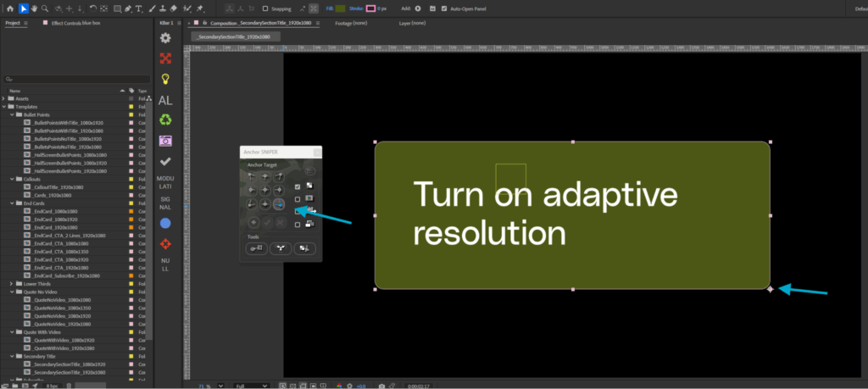Click the MODU LATI KBar button
Image resolution: width=868 pixels, height=389 pixels.
(165, 182)
